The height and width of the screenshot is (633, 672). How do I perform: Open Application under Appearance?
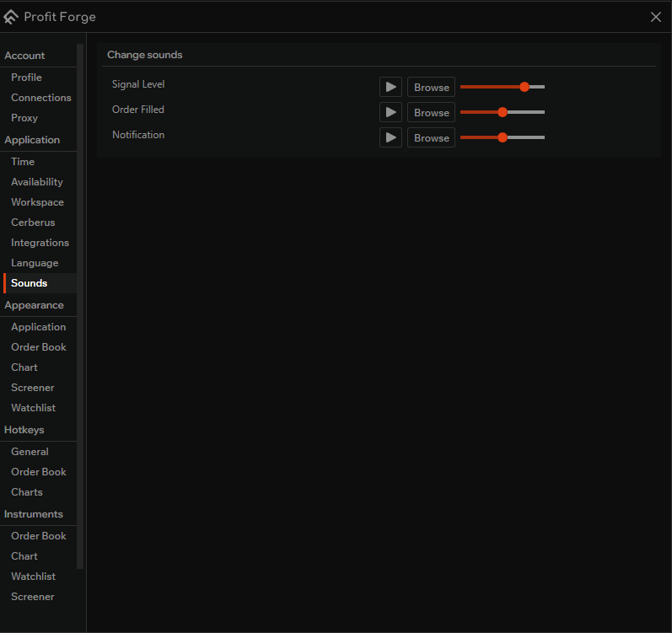click(39, 327)
